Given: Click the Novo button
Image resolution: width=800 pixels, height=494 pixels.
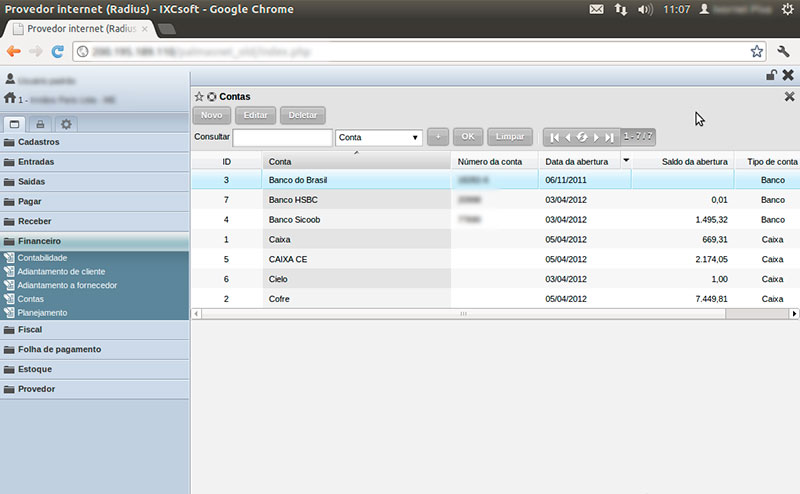Looking at the screenshot, I should tap(211, 115).
